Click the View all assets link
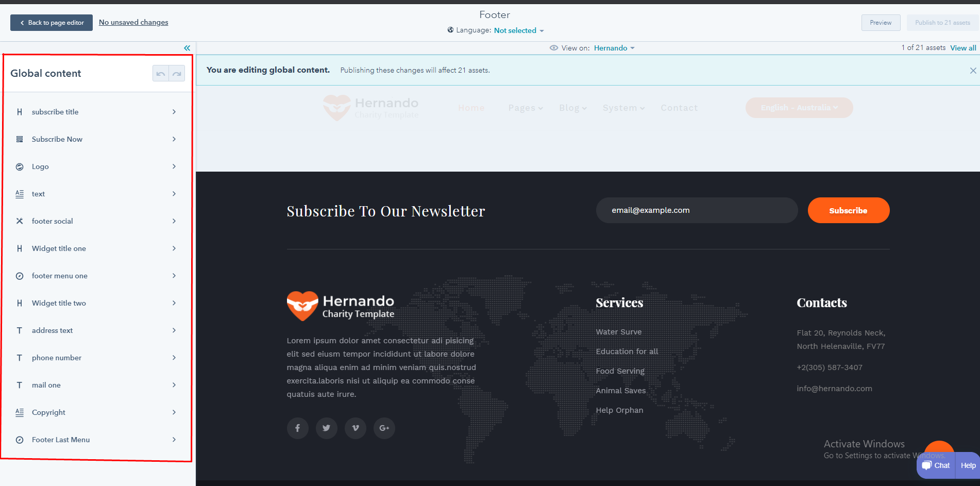Image resolution: width=980 pixels, height=486 pixels. point(962,48)
